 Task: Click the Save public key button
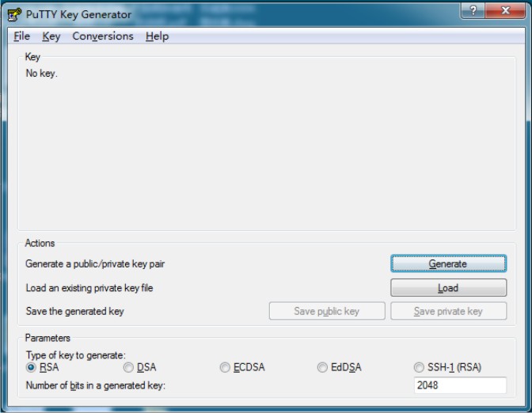click(327, 311)
